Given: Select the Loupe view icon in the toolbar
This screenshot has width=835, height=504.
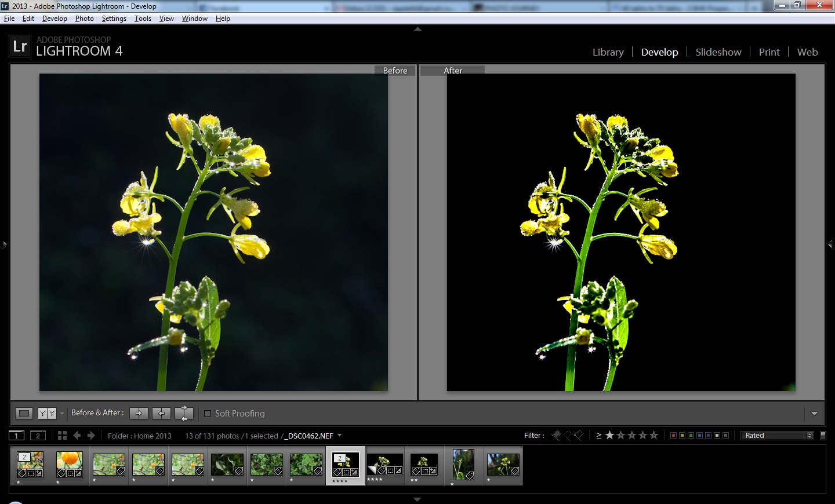Looking at the screenshot, I should 24,413.
